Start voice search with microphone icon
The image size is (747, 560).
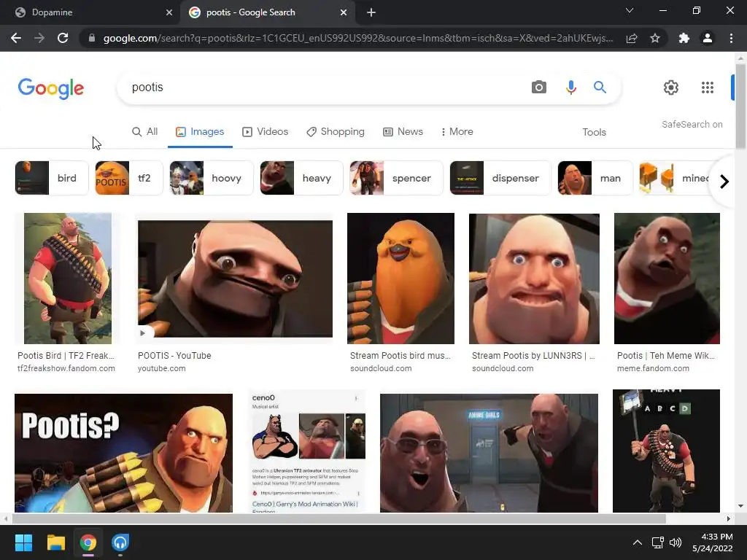pyautogui.click(x=570, y=87)
